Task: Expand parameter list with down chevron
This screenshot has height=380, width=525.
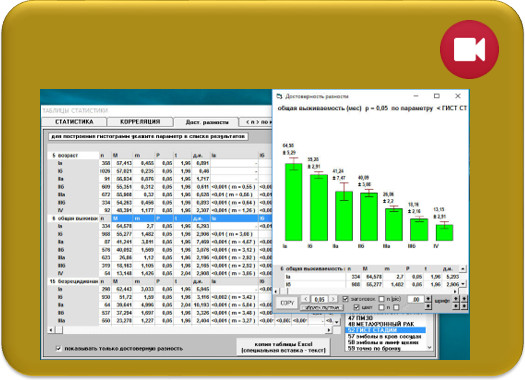Action: (429, 348)
